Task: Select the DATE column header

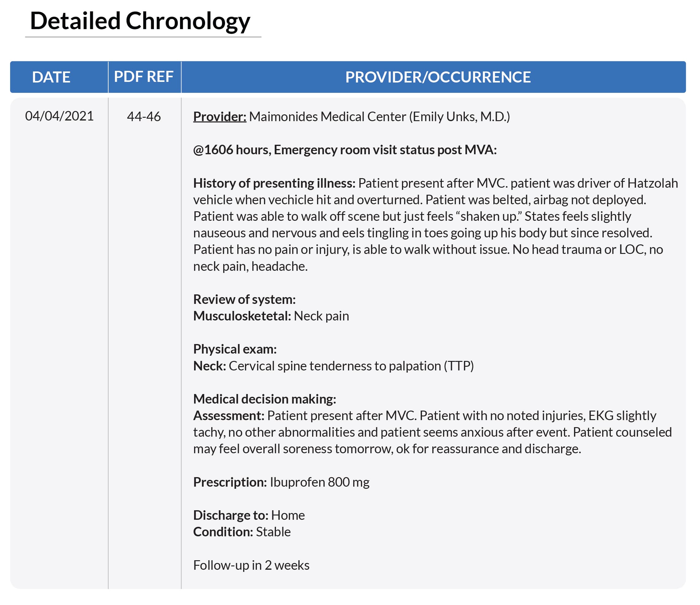Action: click(51, 77)
